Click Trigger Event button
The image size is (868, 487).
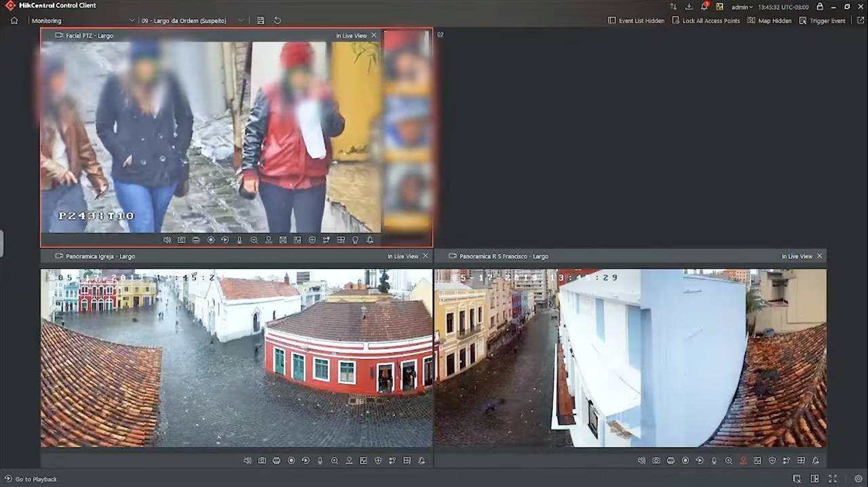coord(822,20)
